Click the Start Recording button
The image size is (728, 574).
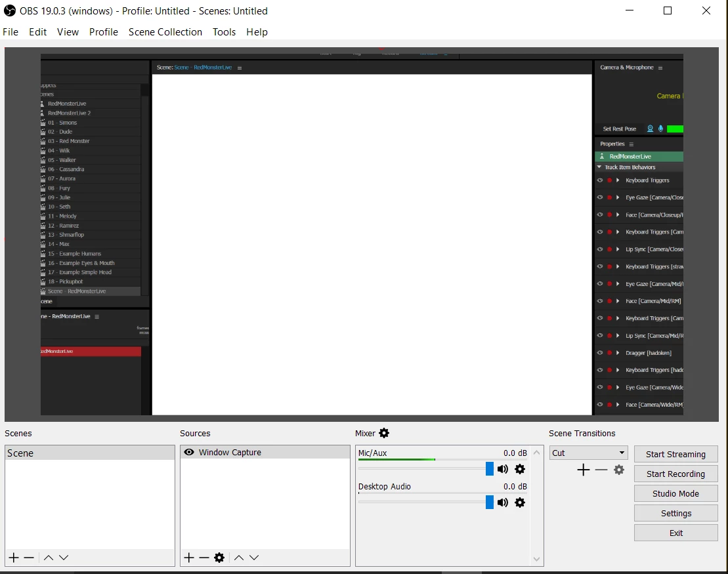(x=676, y=474)
